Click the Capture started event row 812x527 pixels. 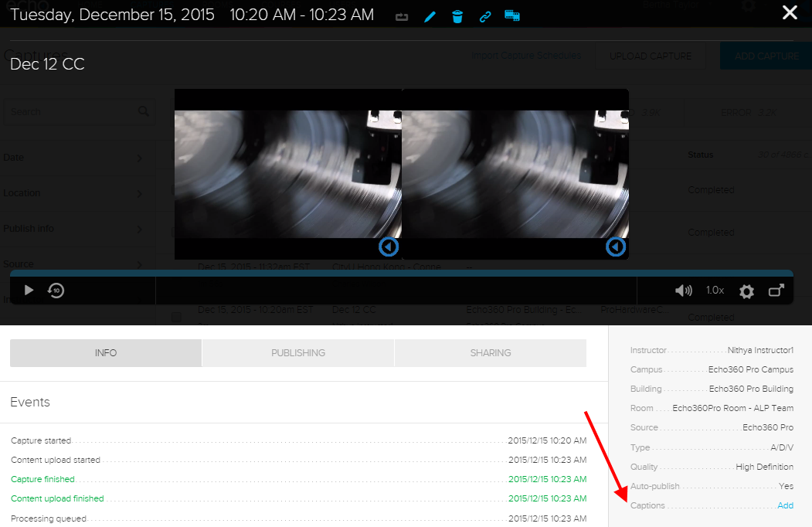[x=299, y=440]
